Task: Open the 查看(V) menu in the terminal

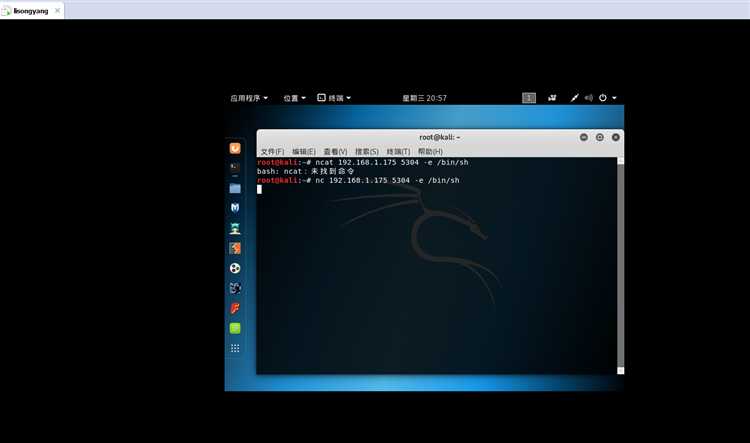Action: [335, 152]
